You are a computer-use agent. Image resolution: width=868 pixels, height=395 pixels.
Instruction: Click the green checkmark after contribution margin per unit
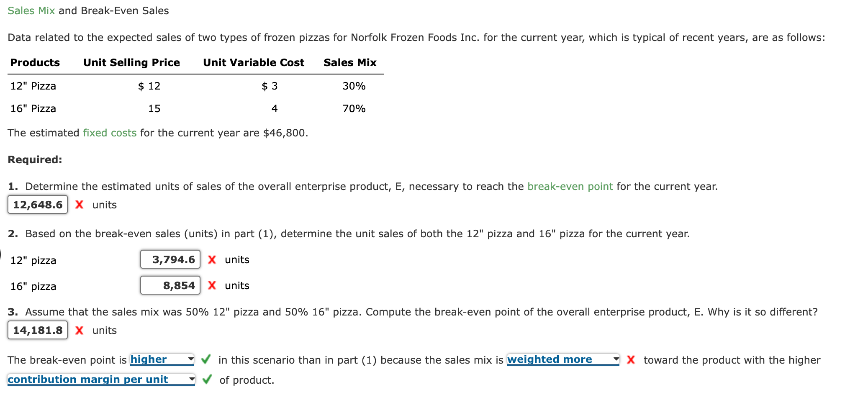[207, 380]
